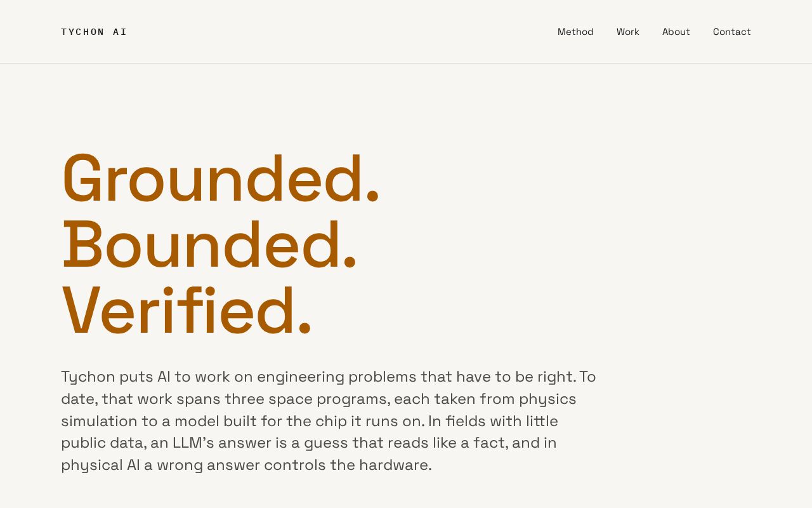Click the word 'Tychon' starting the paragraph

coord(88,377)
